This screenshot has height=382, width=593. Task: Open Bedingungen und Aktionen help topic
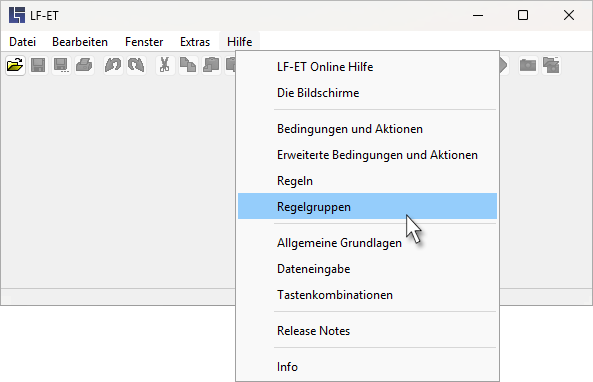[x=367, y=129]
